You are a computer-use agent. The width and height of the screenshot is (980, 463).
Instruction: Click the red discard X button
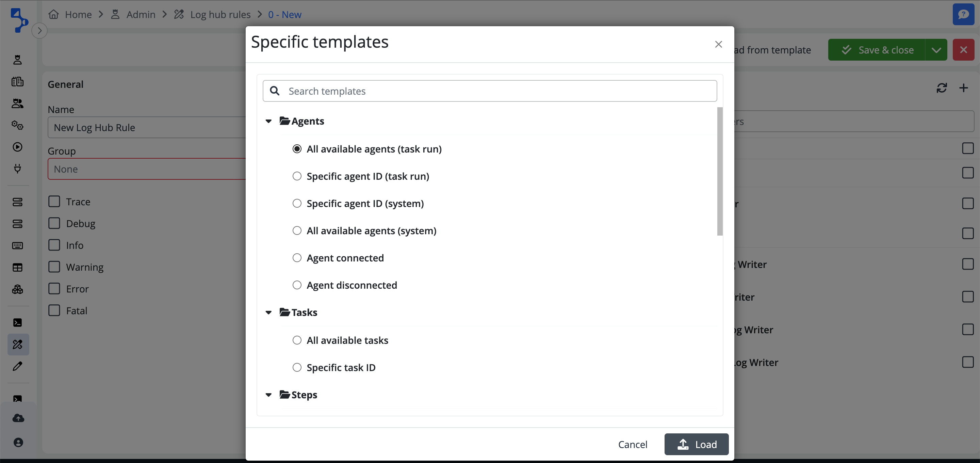click(963, 50)
